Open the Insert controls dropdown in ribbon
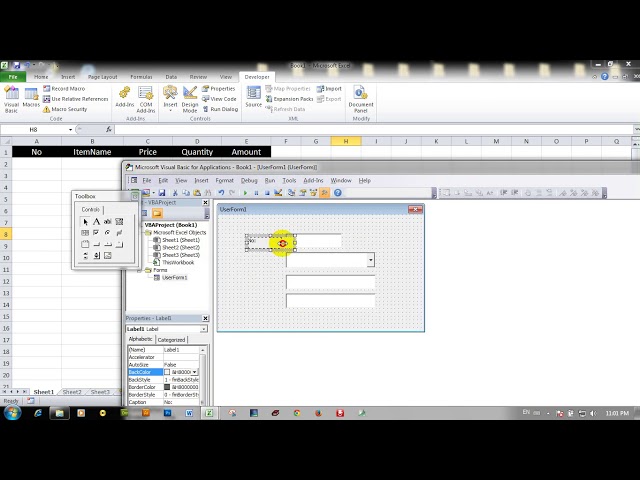Screen dimensions: 640x480 coord(170,99)
